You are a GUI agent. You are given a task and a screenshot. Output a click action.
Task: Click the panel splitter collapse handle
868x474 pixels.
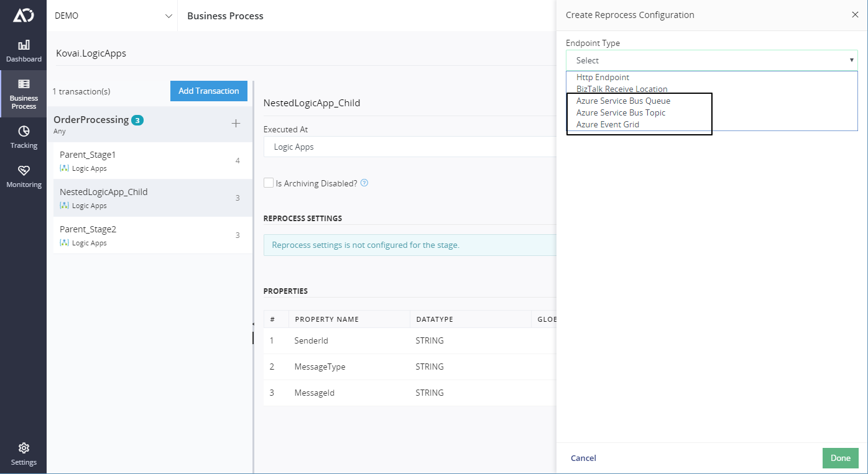(x=253, y=324)
